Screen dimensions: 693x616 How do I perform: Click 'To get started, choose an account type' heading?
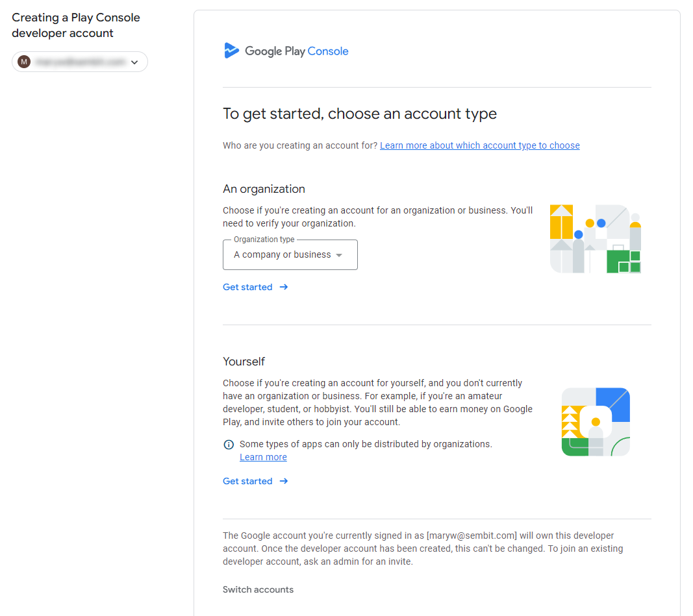point(360,114)
